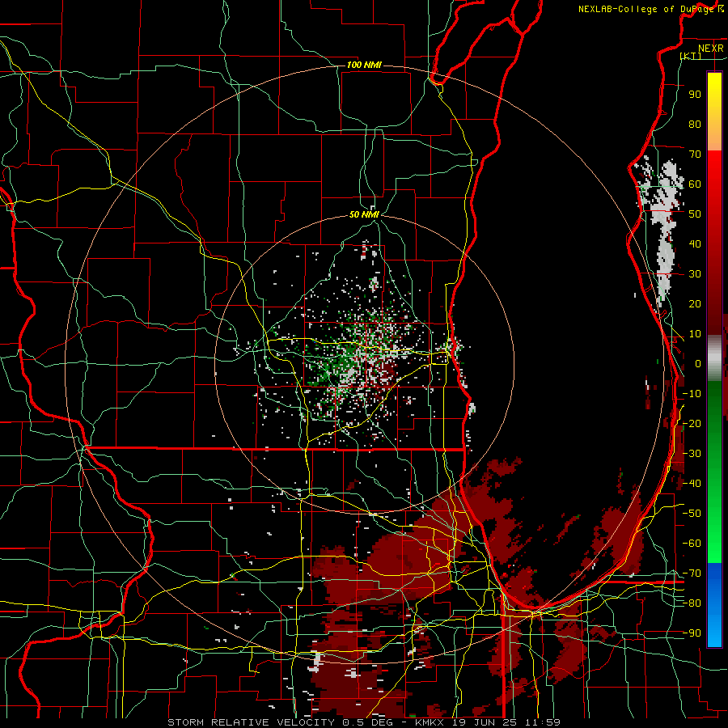Click the -40 value on velocity scale

[692, 484]
